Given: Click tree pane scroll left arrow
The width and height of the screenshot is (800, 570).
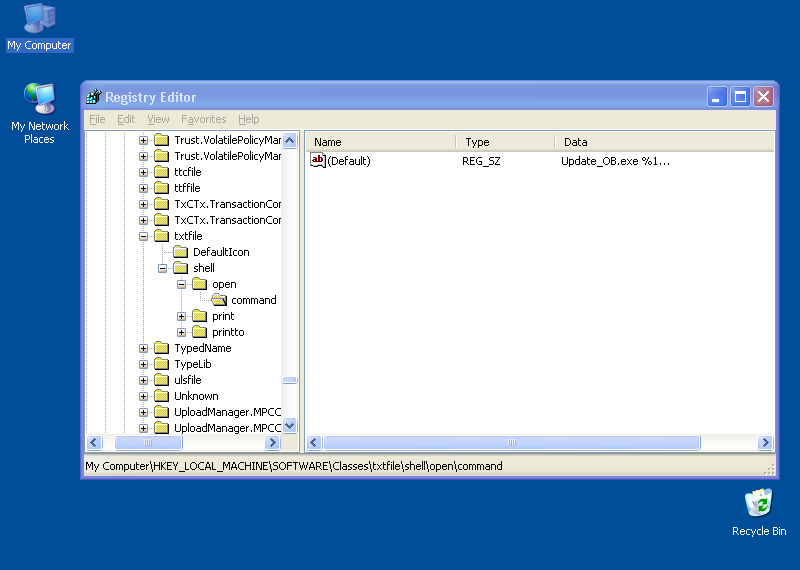Looking at the screenshot, I should (94, 442).
